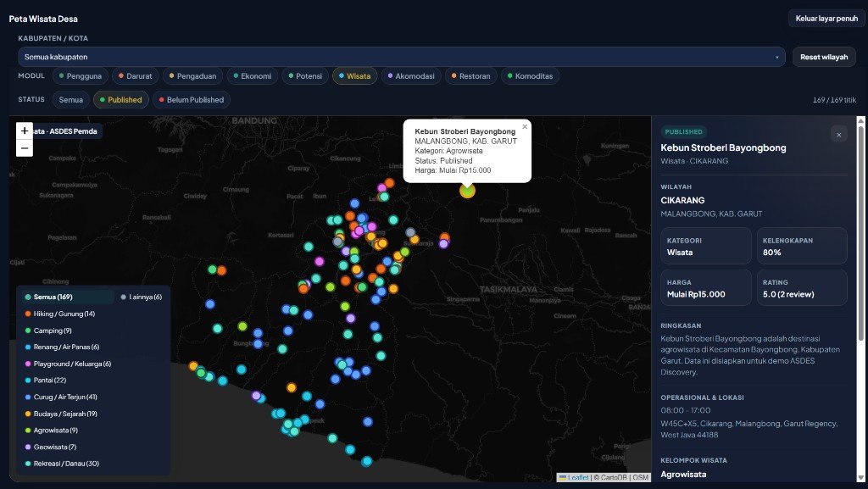This screenshot has height=489, width=868.
Task: Zoom in the map with plus button
Action: [x=25, y=131]
